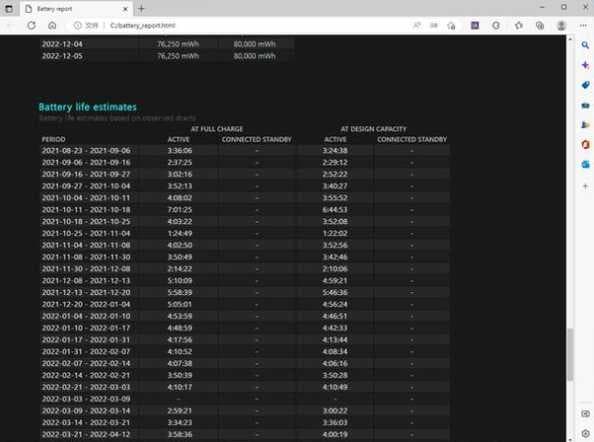Close the Battery report tab
Viewport: 594px width, 442px height.
[125, 9]
